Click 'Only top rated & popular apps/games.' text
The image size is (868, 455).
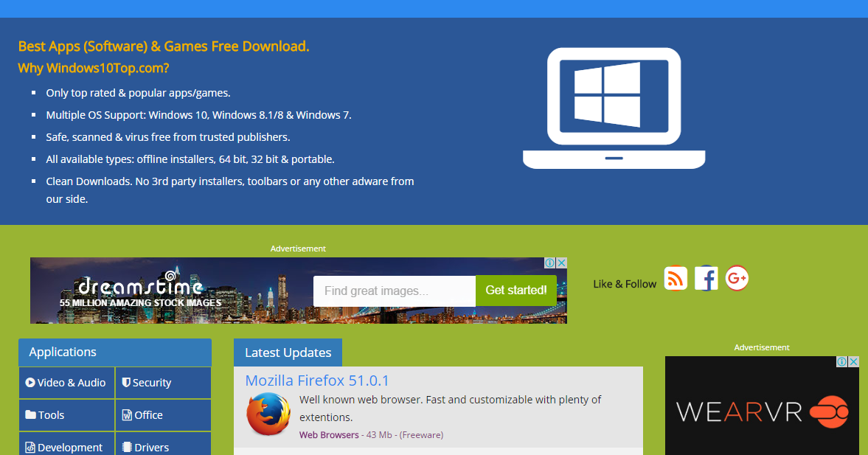(139, 93)
